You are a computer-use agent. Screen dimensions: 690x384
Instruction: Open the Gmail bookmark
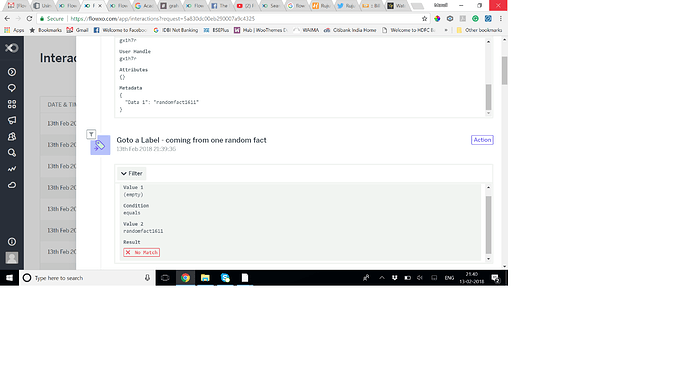[x=77, y=30]
